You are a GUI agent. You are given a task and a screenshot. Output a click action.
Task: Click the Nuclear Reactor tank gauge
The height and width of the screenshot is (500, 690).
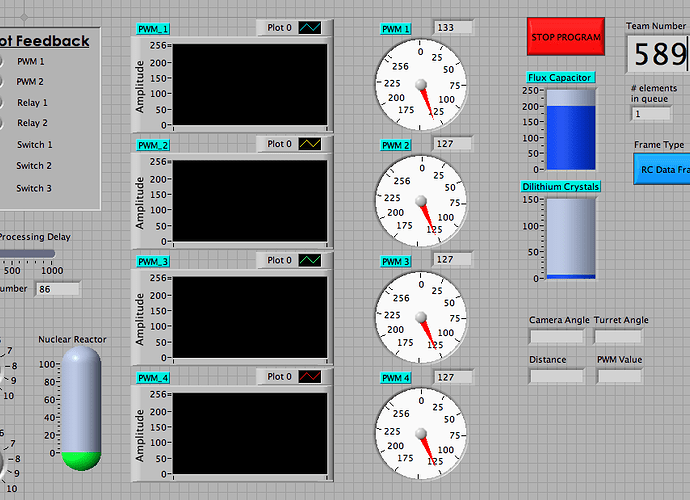(x=81, y=408)
